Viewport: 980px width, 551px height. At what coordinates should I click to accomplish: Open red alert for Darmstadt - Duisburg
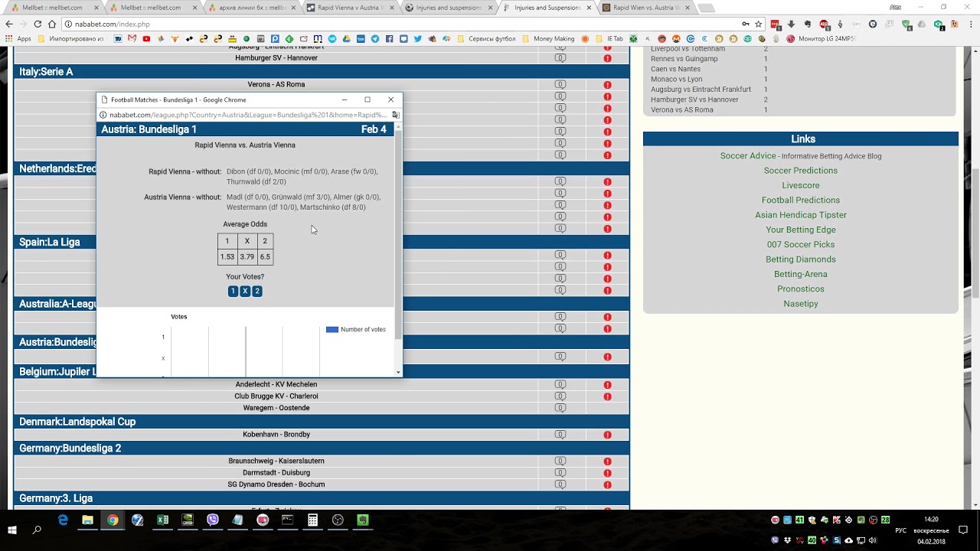click(x=607, y=473)
